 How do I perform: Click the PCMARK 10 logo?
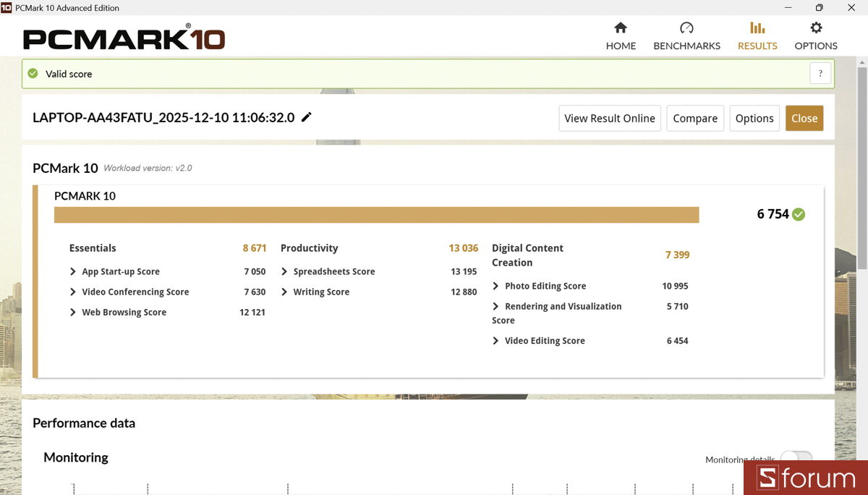124,37
